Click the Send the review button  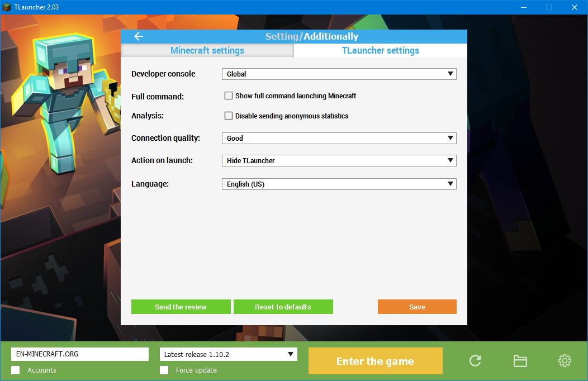pyautogui.click(x=181, y=307)
